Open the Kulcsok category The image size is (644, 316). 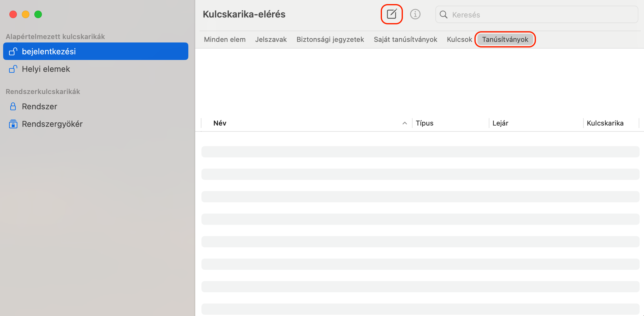point(459,39)
